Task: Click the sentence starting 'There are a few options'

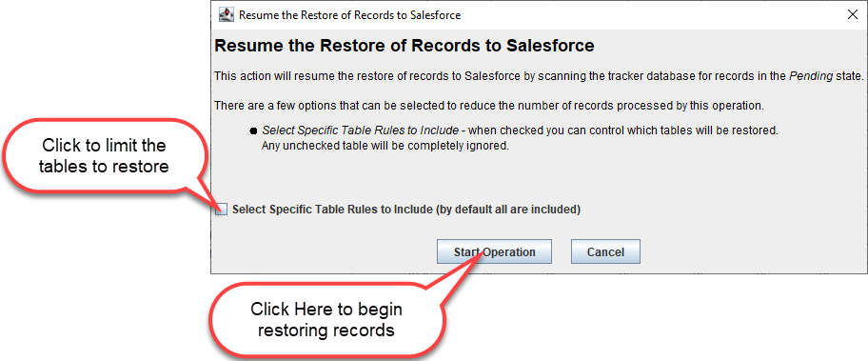Action: click(489, 105)
